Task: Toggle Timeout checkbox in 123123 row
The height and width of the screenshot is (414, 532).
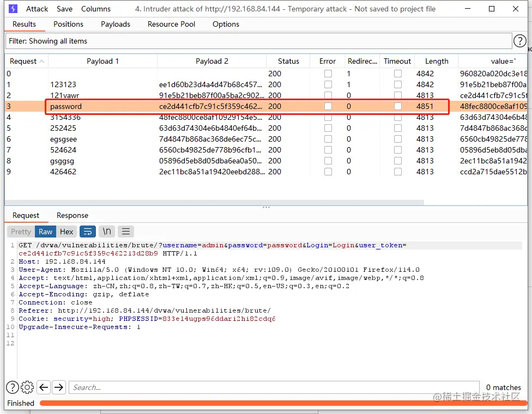Action: [x=398, y=84]
